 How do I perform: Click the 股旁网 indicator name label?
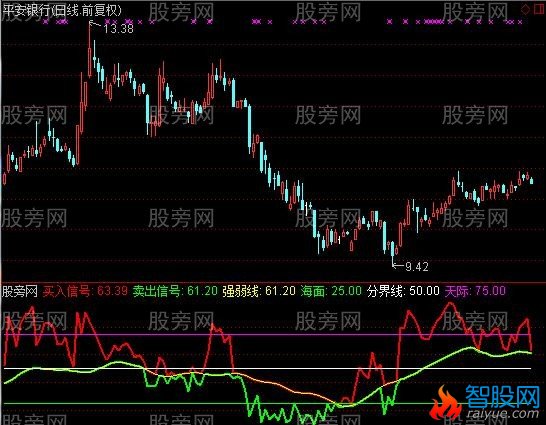pyautogui.click(x=20, y=291)
